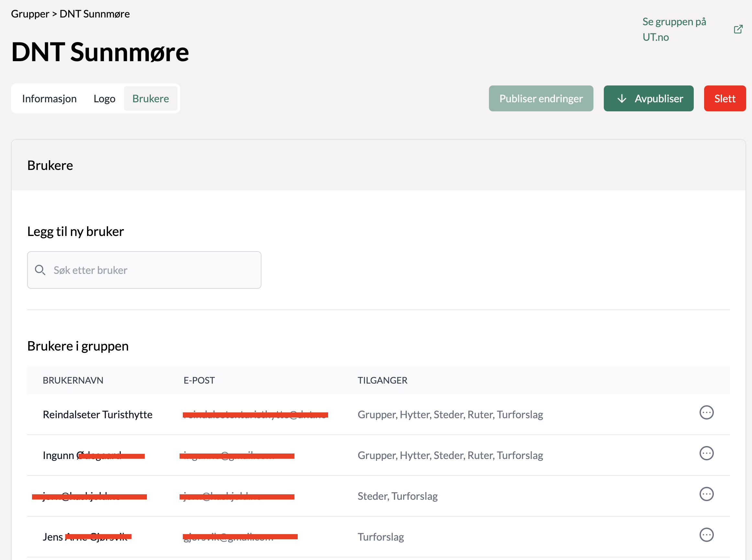
Task: Select the Brukere tab
Action: point(150,99)
